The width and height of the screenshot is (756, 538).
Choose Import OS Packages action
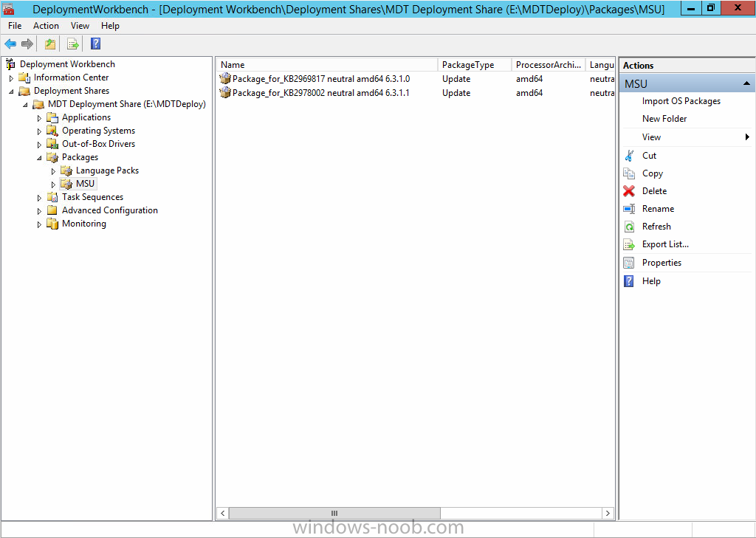click(x=681, y=101)
